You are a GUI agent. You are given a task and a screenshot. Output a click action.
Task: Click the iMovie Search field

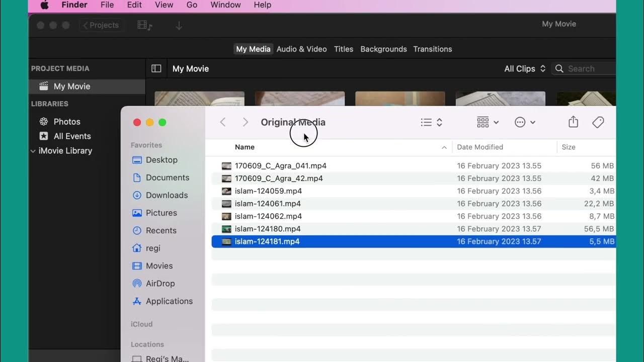(584, 68)
